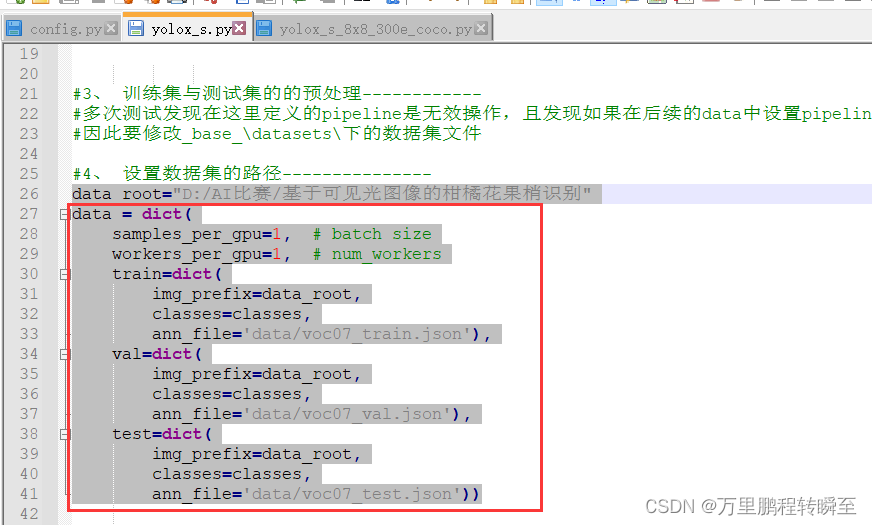The width and height of the screenshot is (872, 525).
Task: Collapse the 'data = dict(' block on line 27
Action: click(x=65, y=214)
